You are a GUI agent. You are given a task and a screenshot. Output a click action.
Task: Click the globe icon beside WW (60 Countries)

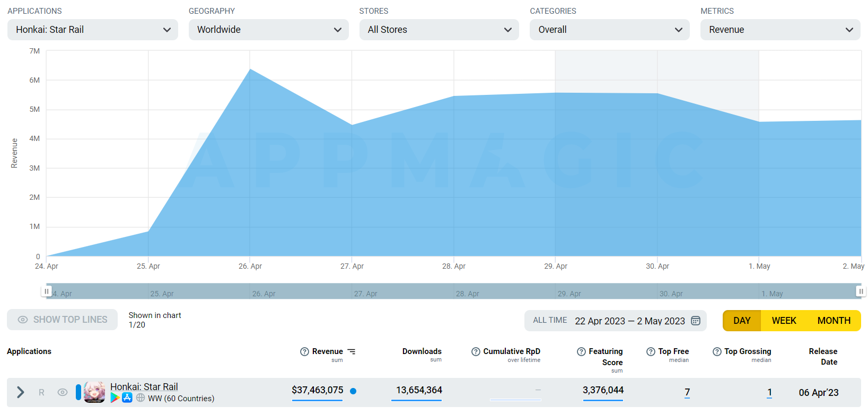tap(141, 398)
